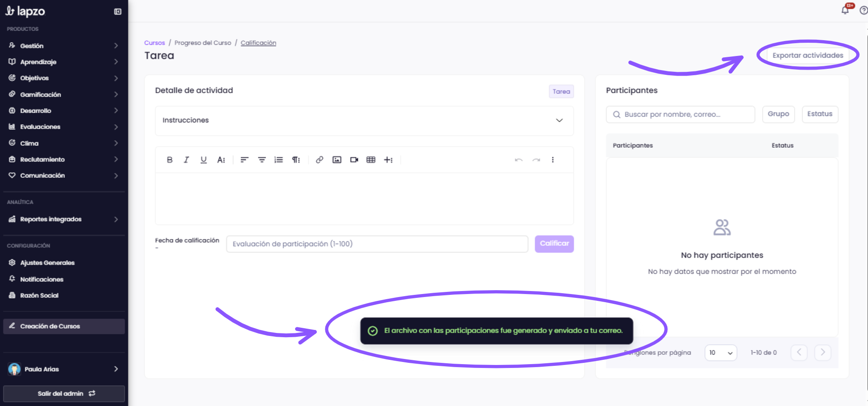Image resolution: width=868 pixels, height=406 pixels.
Task: Click the lapzo logo
Action: point(25,11)
